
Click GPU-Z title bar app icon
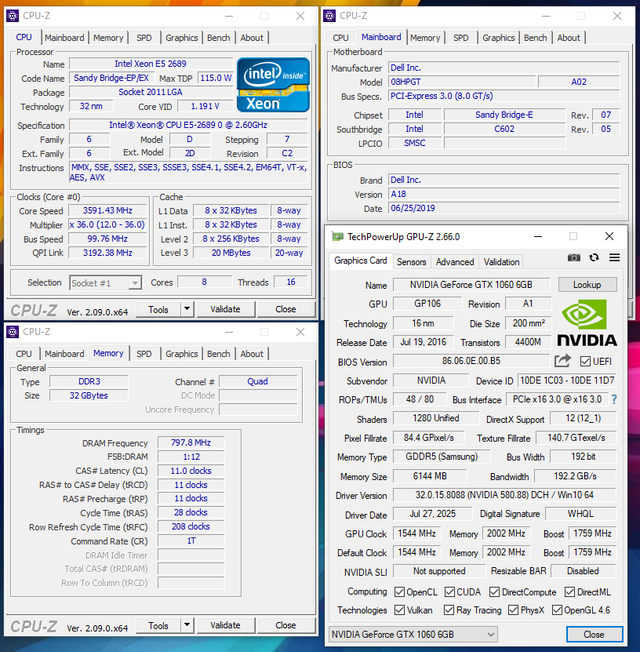click(x=337, y=237)
